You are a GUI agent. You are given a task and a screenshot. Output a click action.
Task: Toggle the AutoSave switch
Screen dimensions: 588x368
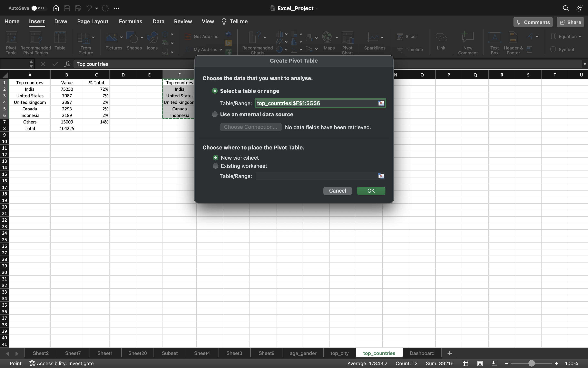click(x=39, y=8)
